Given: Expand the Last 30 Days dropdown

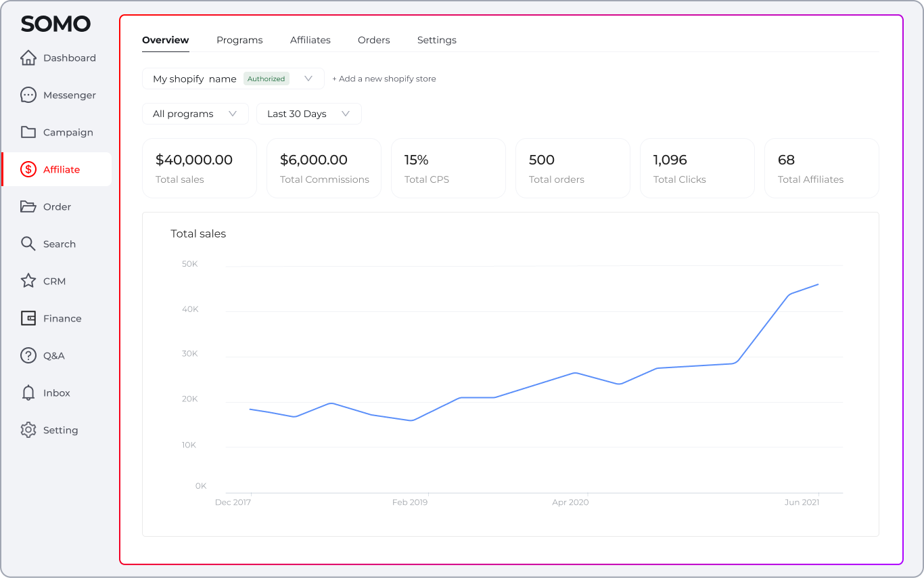Looking at the screenshot, I should (309, 114).
